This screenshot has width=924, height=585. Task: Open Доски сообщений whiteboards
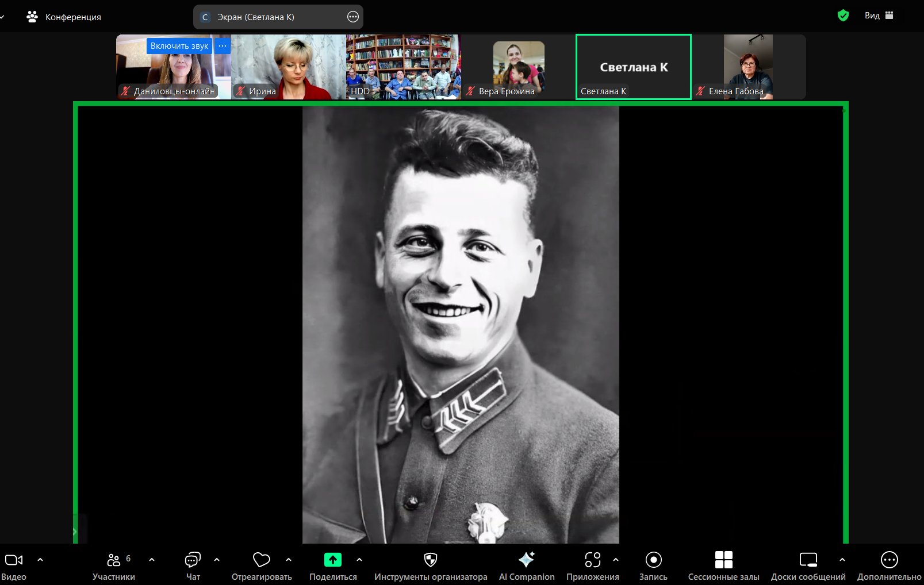coord(808,560)
